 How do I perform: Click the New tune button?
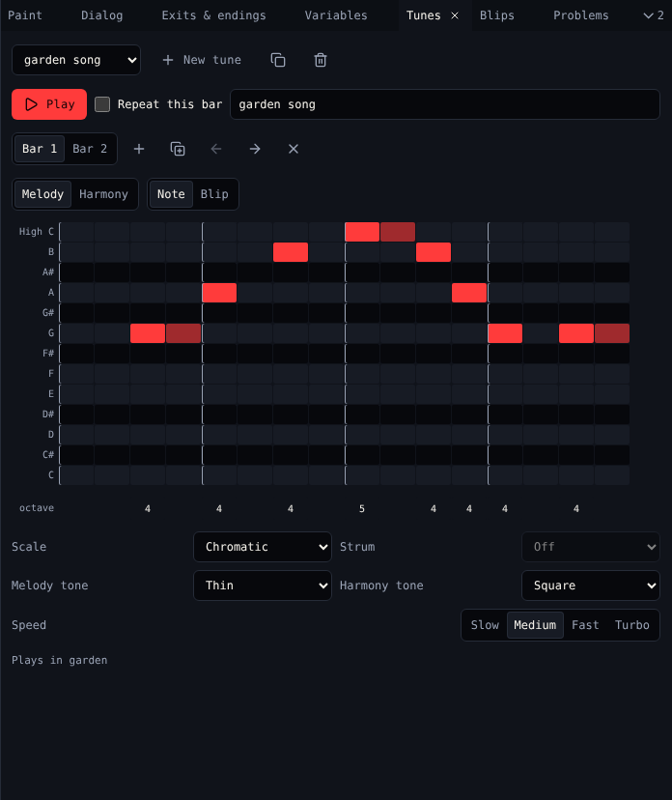point(202,60)
